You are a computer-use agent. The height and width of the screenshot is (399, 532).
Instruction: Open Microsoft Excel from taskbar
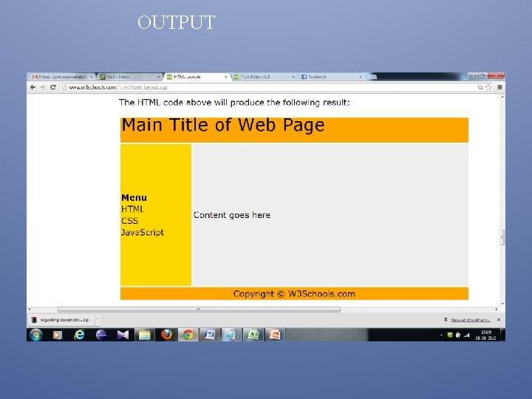coord(253,335)
